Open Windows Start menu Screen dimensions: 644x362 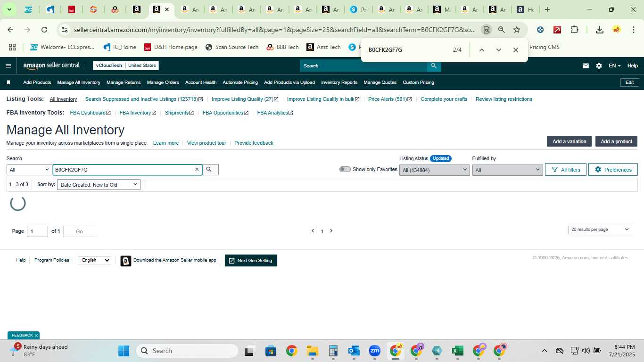124,351
